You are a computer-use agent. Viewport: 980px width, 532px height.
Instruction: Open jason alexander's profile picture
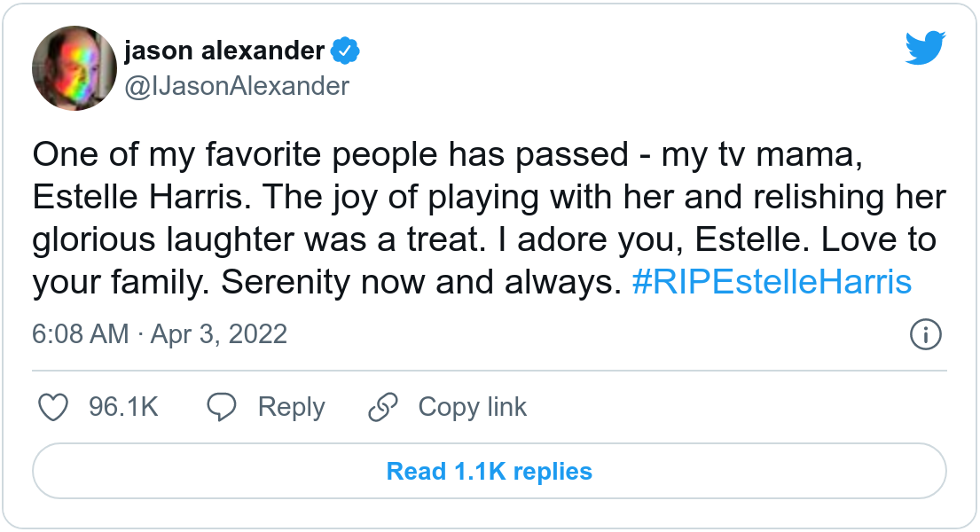point(74,68)
